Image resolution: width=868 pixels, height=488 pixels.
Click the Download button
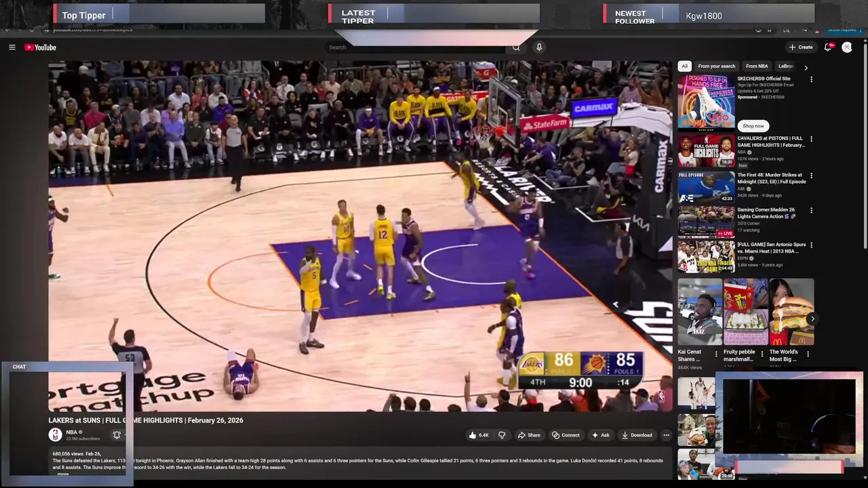click(x=637, y=435)
